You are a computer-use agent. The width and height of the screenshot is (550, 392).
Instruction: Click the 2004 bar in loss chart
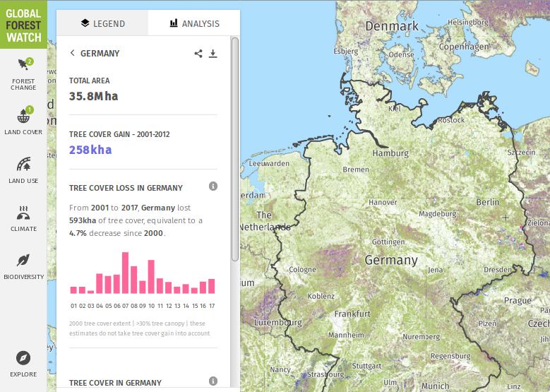point(100,283)
